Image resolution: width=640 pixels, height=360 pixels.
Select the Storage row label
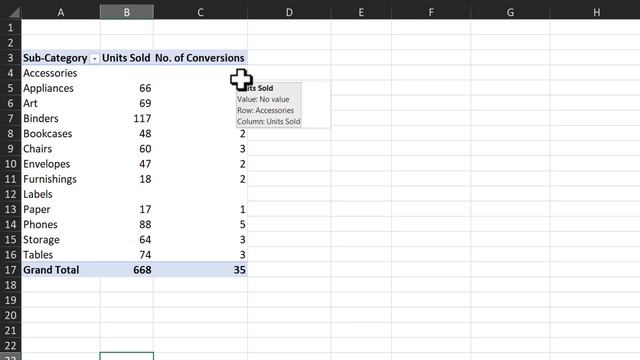tap(41, 240)
